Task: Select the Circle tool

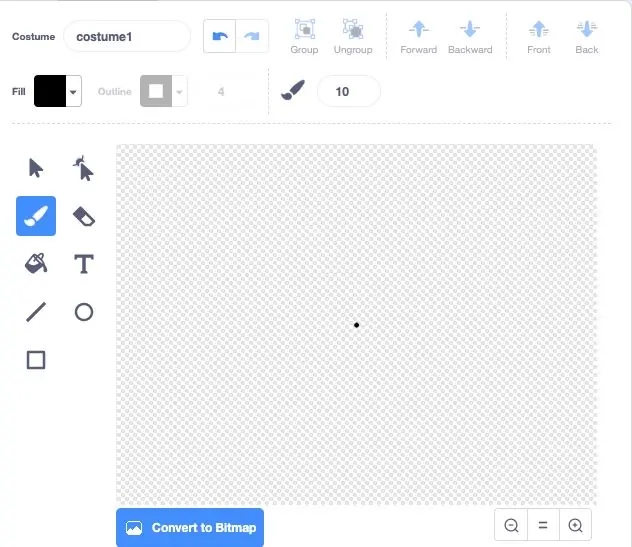Action: point(83,312)
